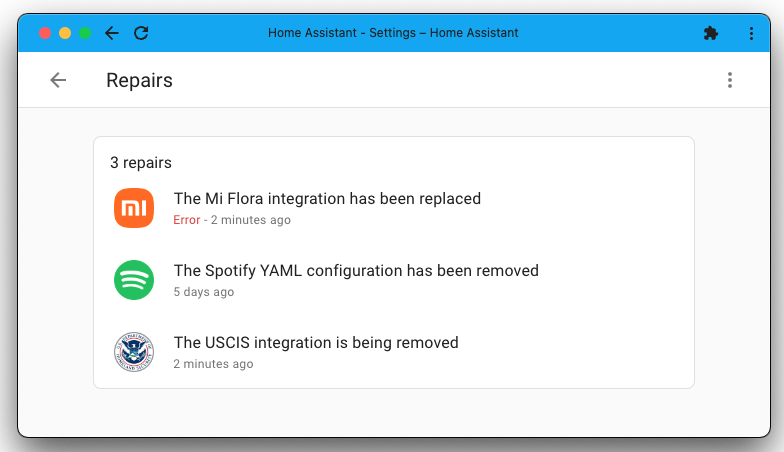Open the Mi Flora integration replaced repair
The width and height of the screenshot is (784, 452).
tap(327, 199)
